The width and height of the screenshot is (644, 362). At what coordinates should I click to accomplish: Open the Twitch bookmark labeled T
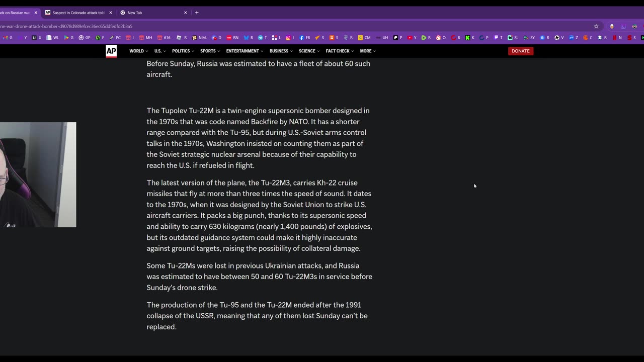pyautogui.click(x=498, y=38)
